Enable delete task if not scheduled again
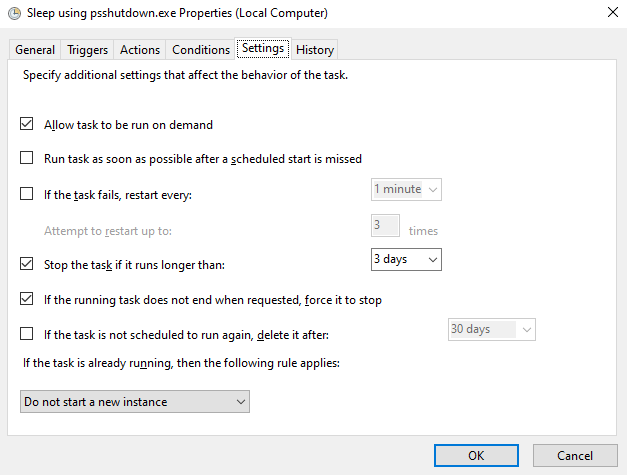627x475 pixels. point(27,334)
